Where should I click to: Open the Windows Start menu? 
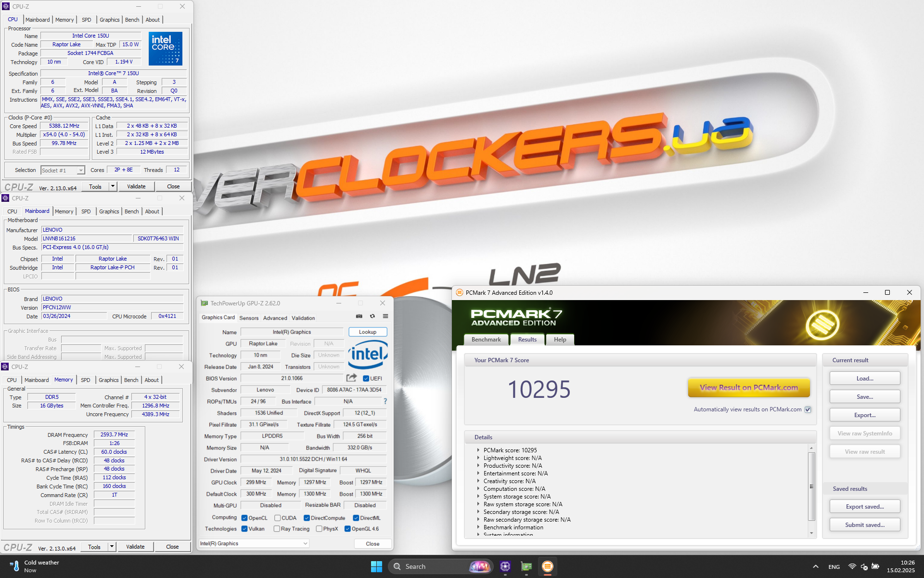pyautogui.click(x=376, y=566)
